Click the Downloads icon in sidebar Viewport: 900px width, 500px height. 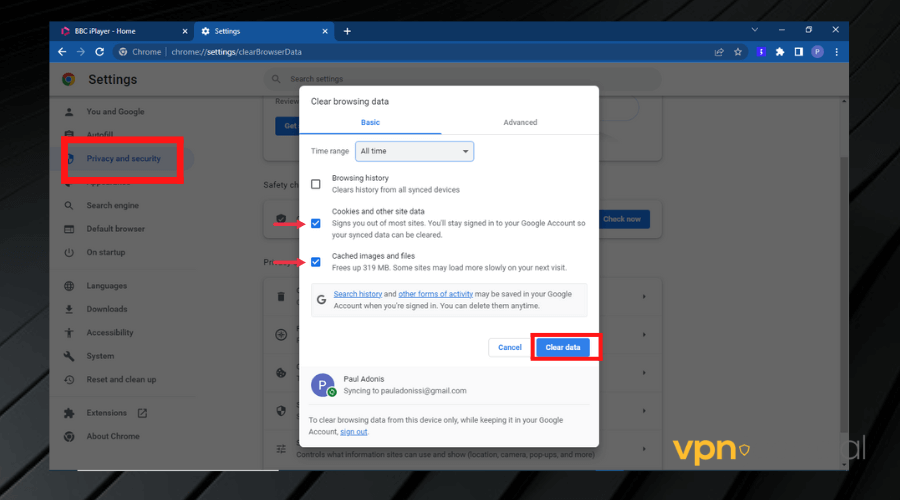point(69,309)
